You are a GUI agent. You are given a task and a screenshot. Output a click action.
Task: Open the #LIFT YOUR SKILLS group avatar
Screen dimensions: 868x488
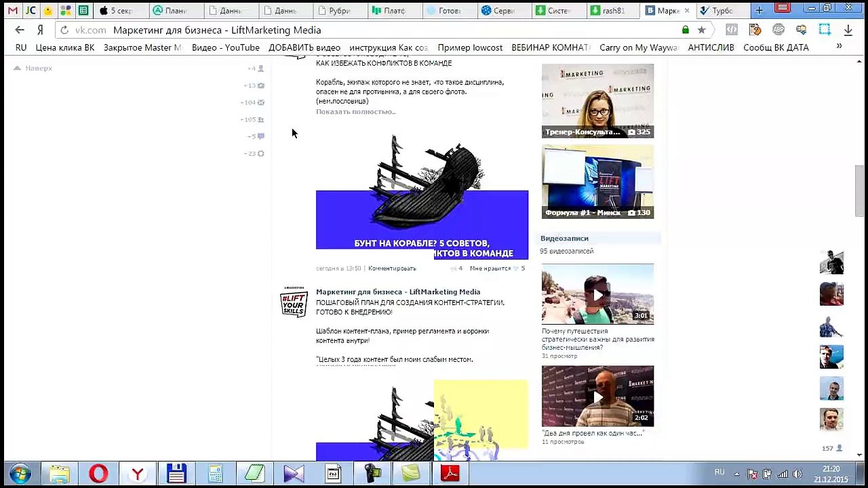(x=294, y=302)
